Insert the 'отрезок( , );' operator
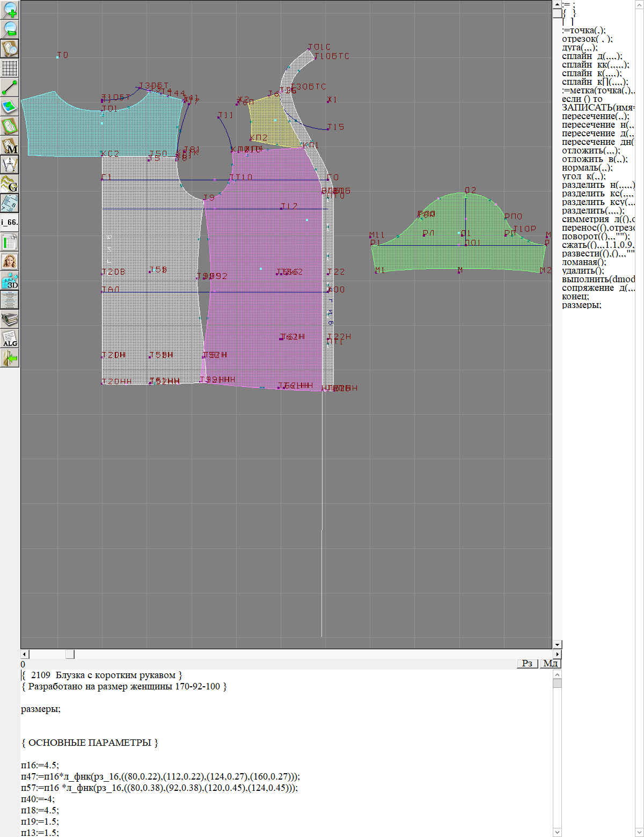The height and width of the screenshot is (837, 644). point(587,39)
